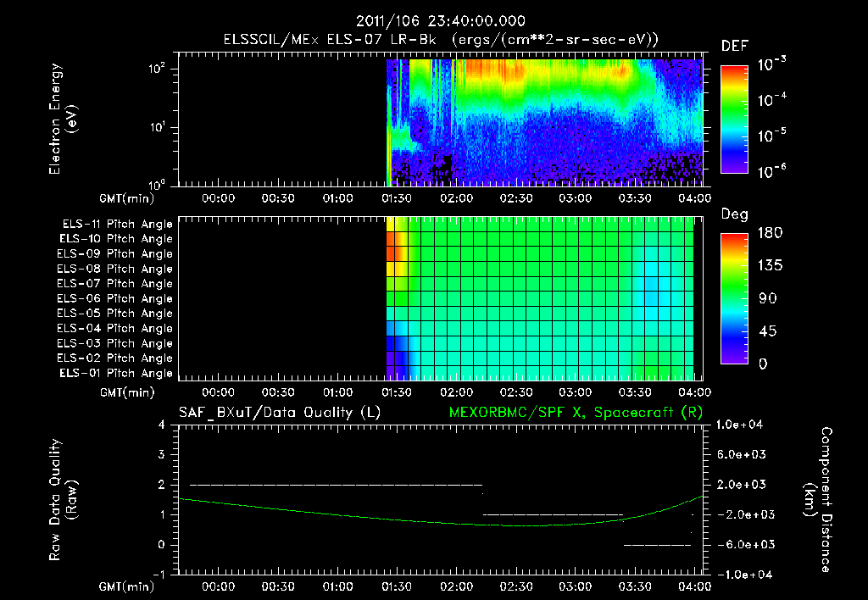868x600 pixels.
Task: Click the DEF label above the top color bar
Action: point(735,46)
